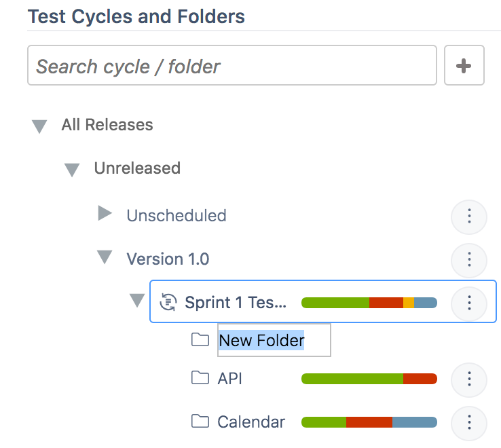Click the API folder icon
Screen dimensions: 501x448
pyautogui.click(x=200, y=378)
